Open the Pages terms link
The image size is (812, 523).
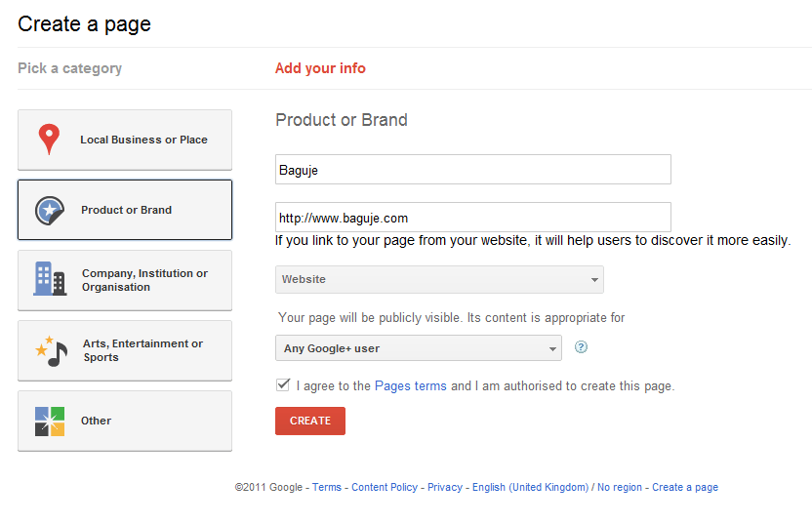(x=411, y=386)
